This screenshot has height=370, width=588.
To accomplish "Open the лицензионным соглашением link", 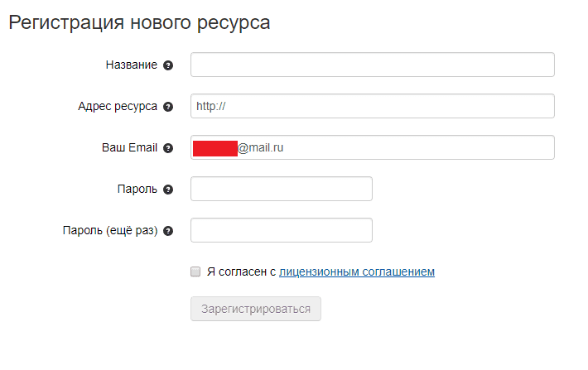I will coord(357,271).
